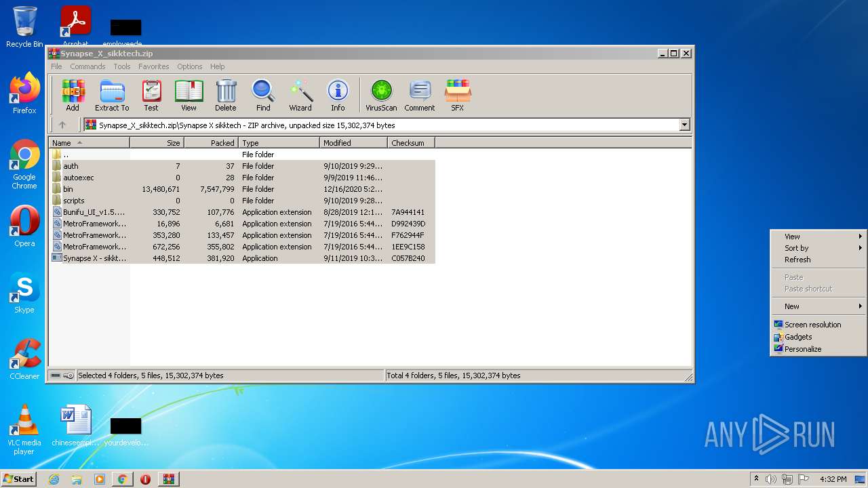Select the scripts folder row
This screenshot has width=868, height=488.
pyautogui.click(x=243, y=201)
